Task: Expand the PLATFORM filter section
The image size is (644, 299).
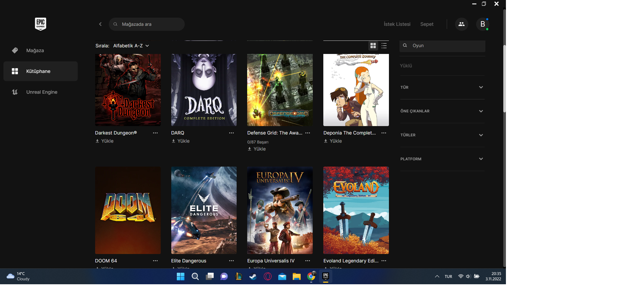Action: tap(442, 159)
